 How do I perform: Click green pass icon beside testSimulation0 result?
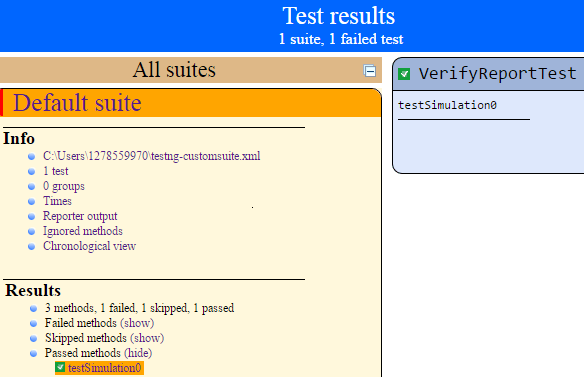pyautogui.click(x=60, y=367)
